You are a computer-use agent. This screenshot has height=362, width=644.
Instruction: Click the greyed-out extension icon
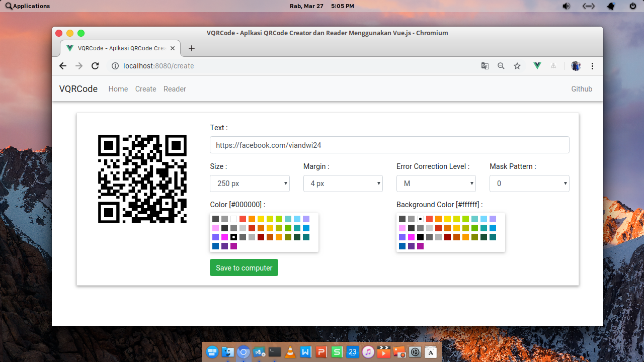[x=553, y=66]
